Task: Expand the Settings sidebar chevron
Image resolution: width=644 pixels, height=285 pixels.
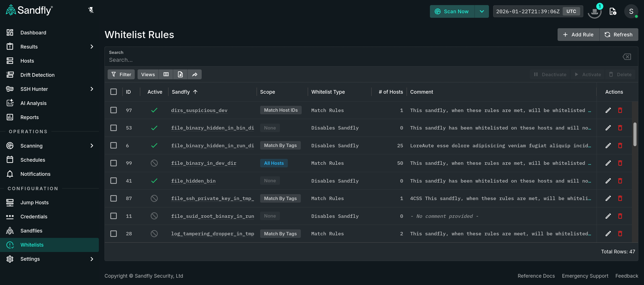Action: point(92,259)
